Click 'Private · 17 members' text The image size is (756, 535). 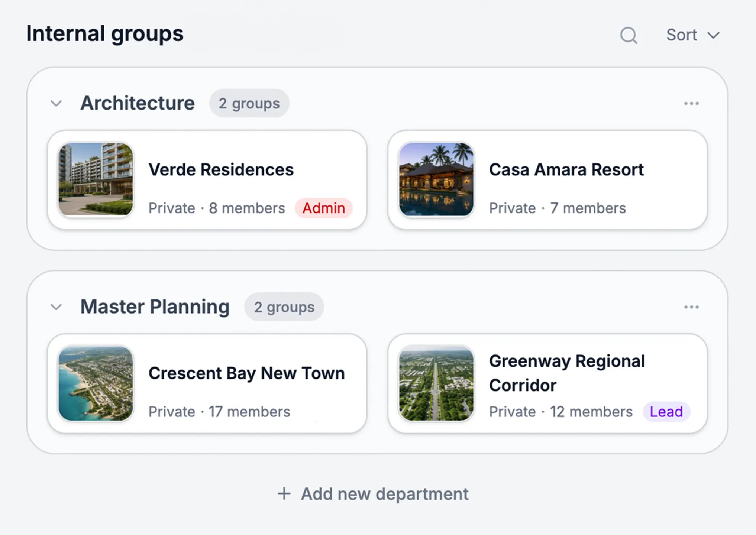219,412
